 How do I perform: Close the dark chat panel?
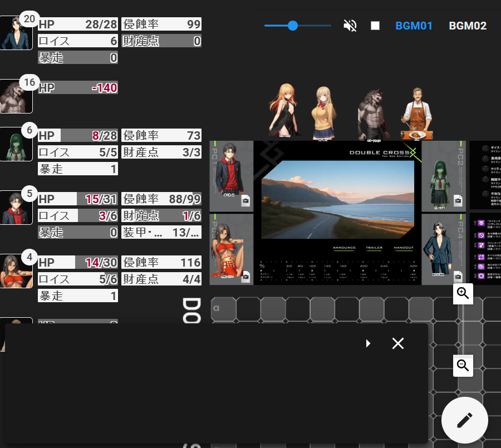[397, 343]
